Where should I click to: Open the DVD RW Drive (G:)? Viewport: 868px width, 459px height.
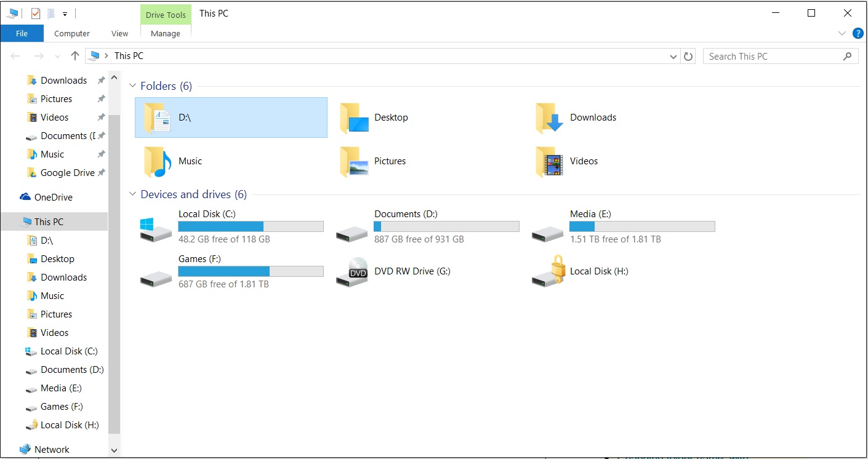click(411, 271)
